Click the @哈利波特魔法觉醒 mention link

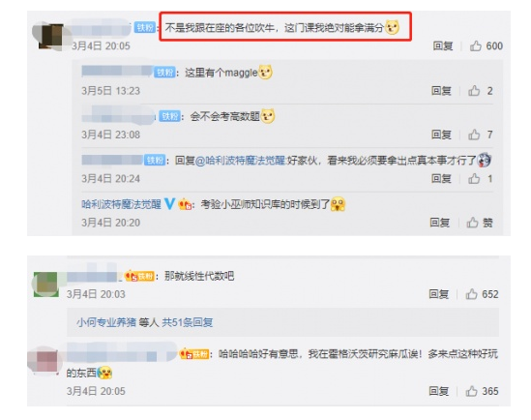click(241, 161)
